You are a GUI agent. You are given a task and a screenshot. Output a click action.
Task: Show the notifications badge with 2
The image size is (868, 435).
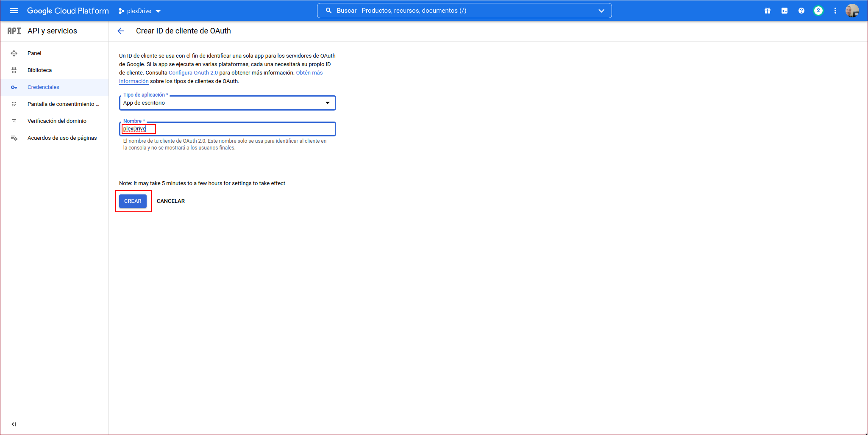pos(818,11)
